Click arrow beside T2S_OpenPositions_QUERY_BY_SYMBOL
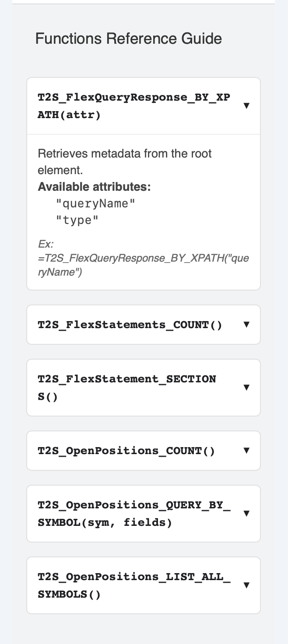Viewport: 288px width, 644px height. coord(246,514)
